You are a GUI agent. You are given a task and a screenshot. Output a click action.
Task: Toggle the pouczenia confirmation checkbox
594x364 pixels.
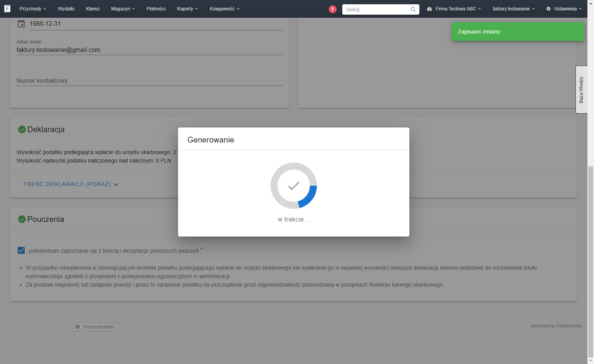pyautogui.click(x=22, y=250)
